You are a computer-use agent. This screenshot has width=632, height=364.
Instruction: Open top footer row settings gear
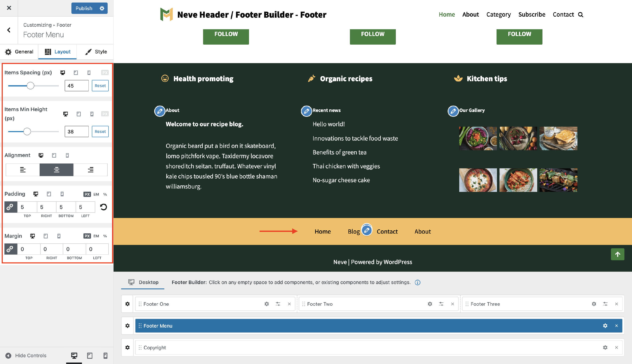(x=127, y=304)
